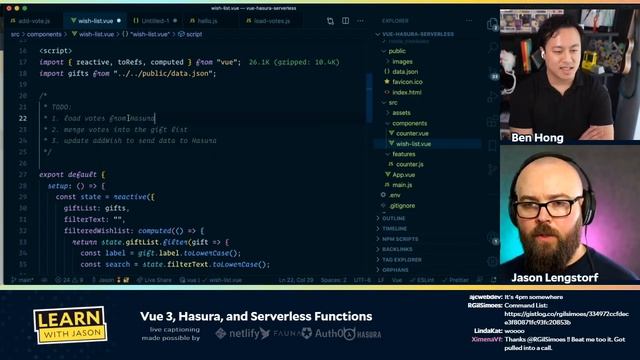This screenshot has height=360, width=640.
Task: Open the editor more actions ellipsis
Action: click(360, 21)
